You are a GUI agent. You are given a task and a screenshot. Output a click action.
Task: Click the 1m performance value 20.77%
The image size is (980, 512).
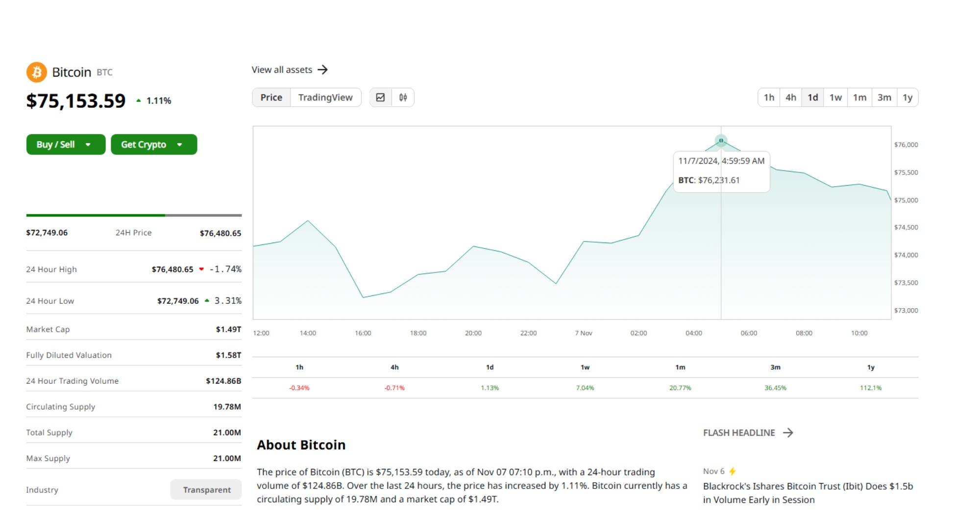click(x=680, y=388)
